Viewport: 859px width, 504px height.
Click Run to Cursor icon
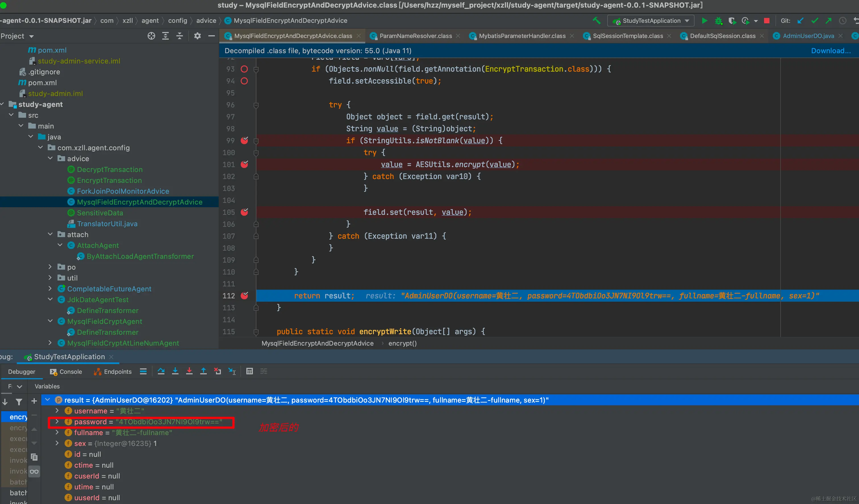click(x=232, y=371)
